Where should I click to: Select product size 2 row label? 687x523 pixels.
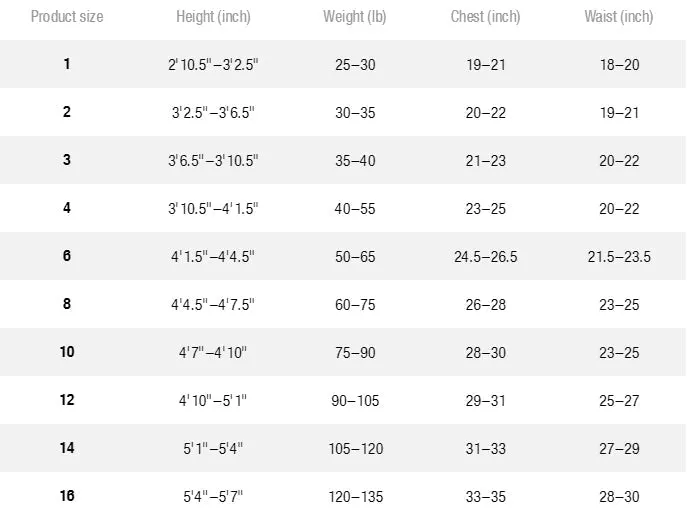pyautogui.click(x=67, y=112)
